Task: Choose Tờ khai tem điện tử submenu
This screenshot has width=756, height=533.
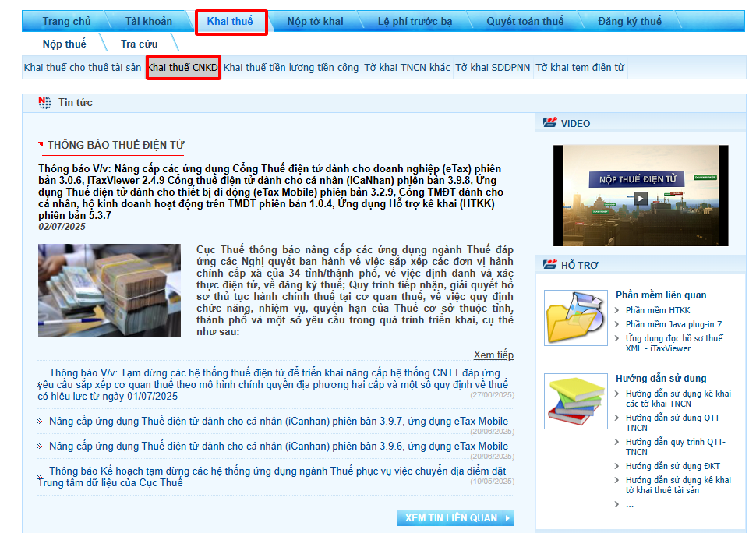Action: (580, 68)
